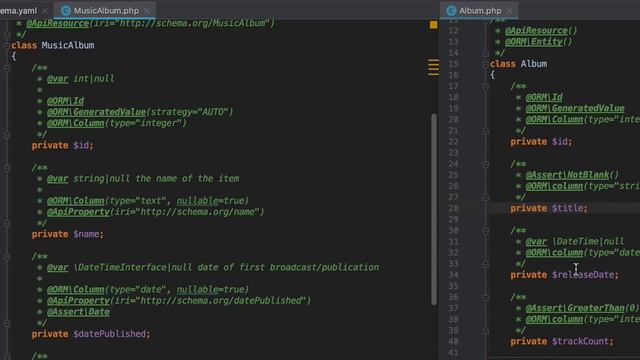Viewport: 640px width, 360px height.
Task: Click the \DateTime|null type hint in Album.php
Action: 588,242
